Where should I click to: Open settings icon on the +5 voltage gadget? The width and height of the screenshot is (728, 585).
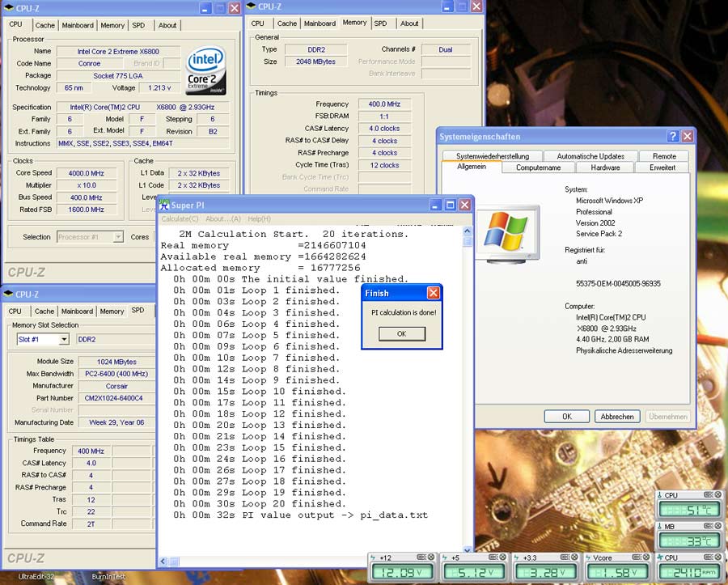[493, 557]
